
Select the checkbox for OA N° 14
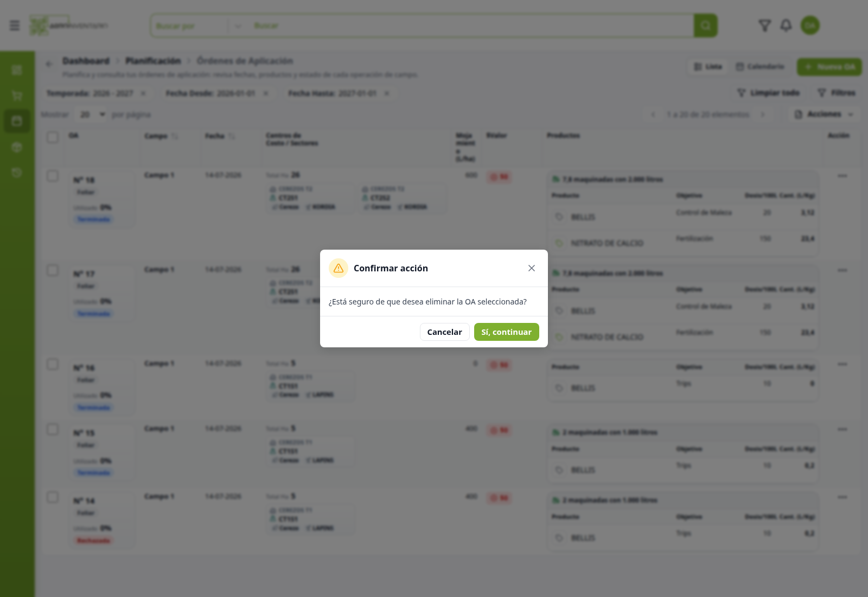click(53, 497)
